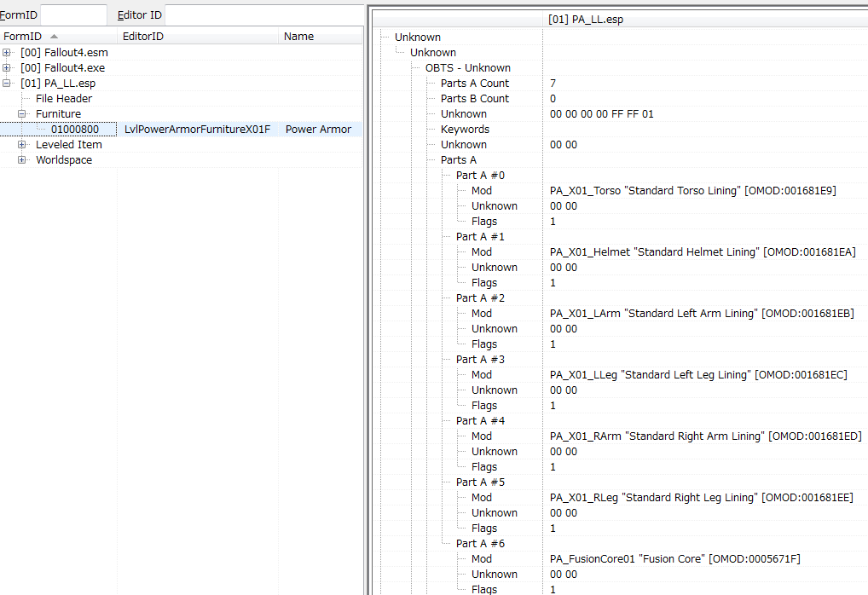Select the Part A #1 row
This screenshot has width=868, height=595.
pyautogui.click(x=480, y=237)
